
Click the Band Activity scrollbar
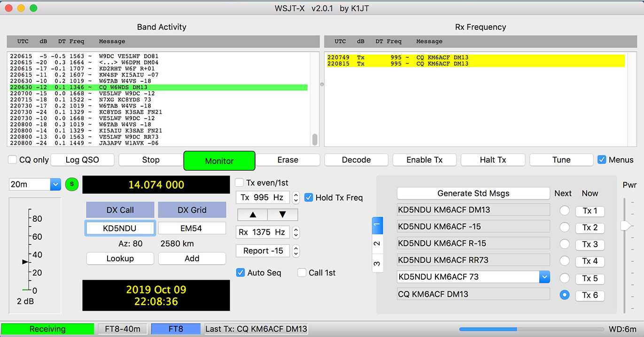[315, 140]
